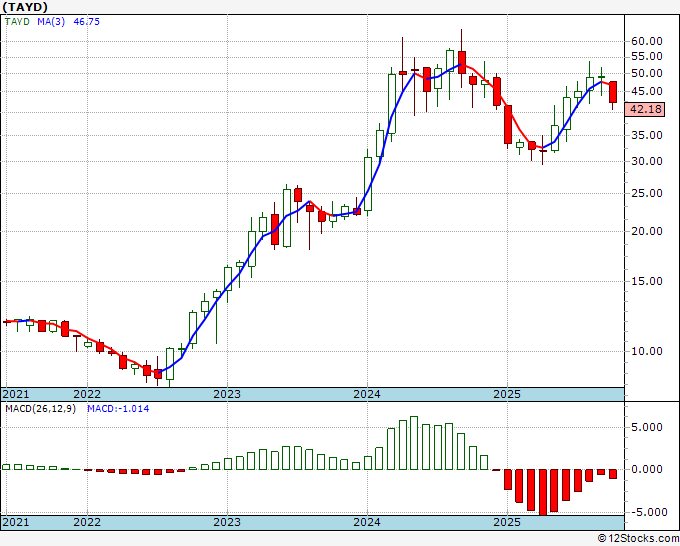
Task: Click the 35.00 price axis label
Action: pyautogui.click(x=647, y=135)
